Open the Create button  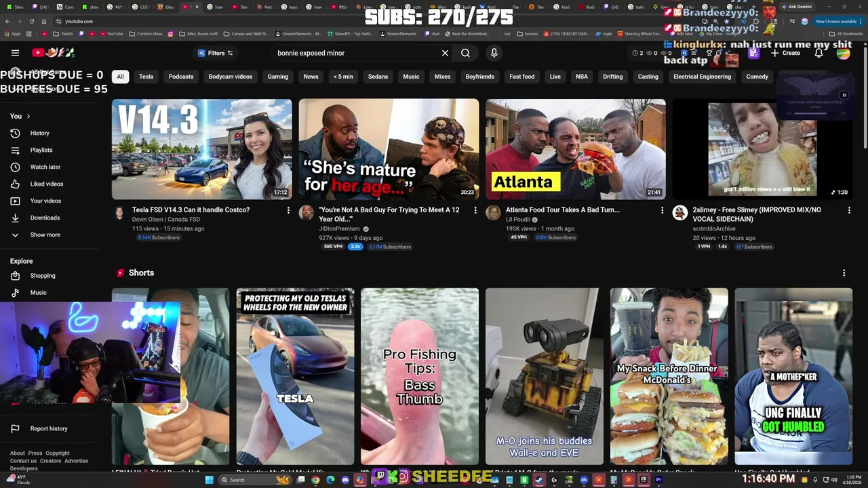pyautogui.click(x=785, y=53)
